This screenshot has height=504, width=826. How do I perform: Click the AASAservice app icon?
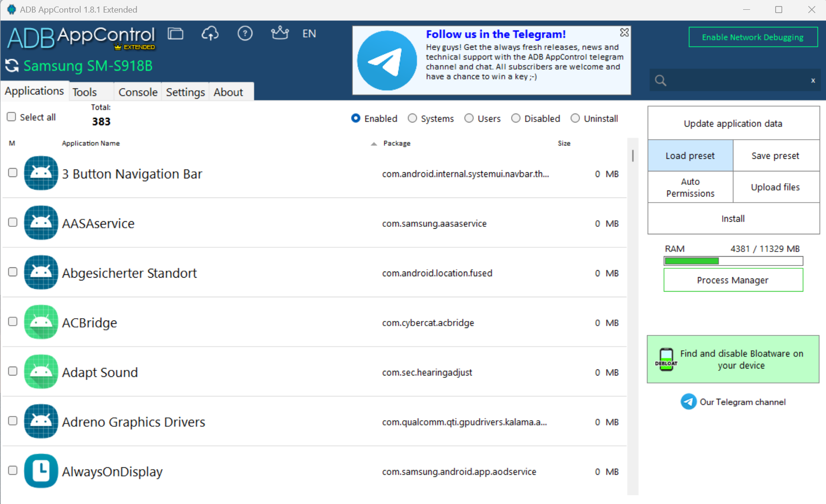[x=41, y=223]
